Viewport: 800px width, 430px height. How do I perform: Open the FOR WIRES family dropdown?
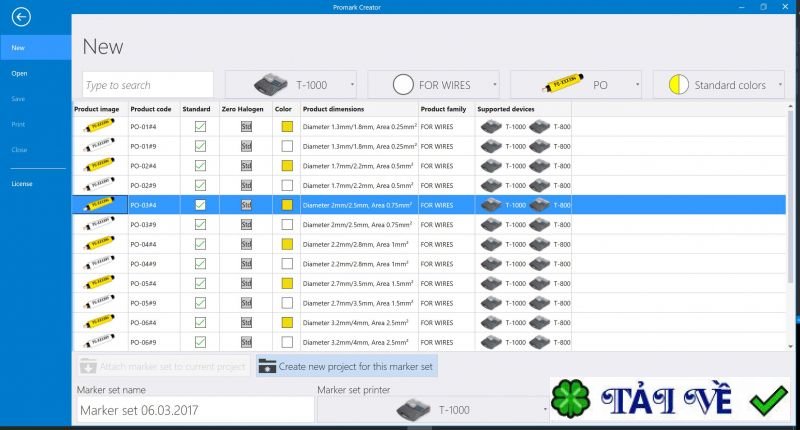coord(433,85)
